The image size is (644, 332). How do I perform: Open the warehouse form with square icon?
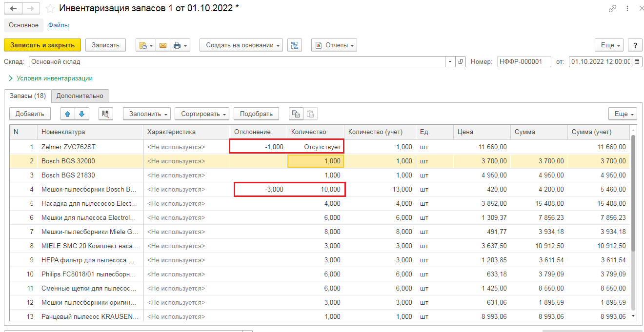click(461, 62)
